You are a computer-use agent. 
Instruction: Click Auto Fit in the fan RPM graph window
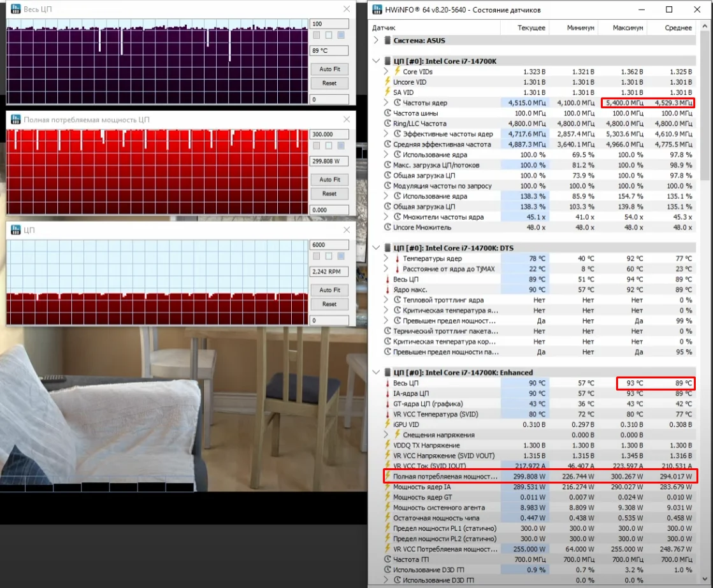click(x=329, y=290)
